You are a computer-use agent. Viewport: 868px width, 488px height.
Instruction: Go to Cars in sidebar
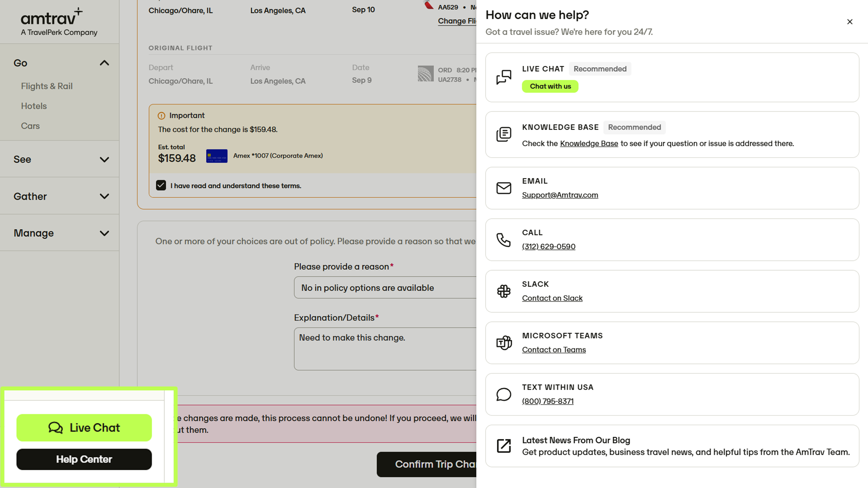[x=30, y=126]
